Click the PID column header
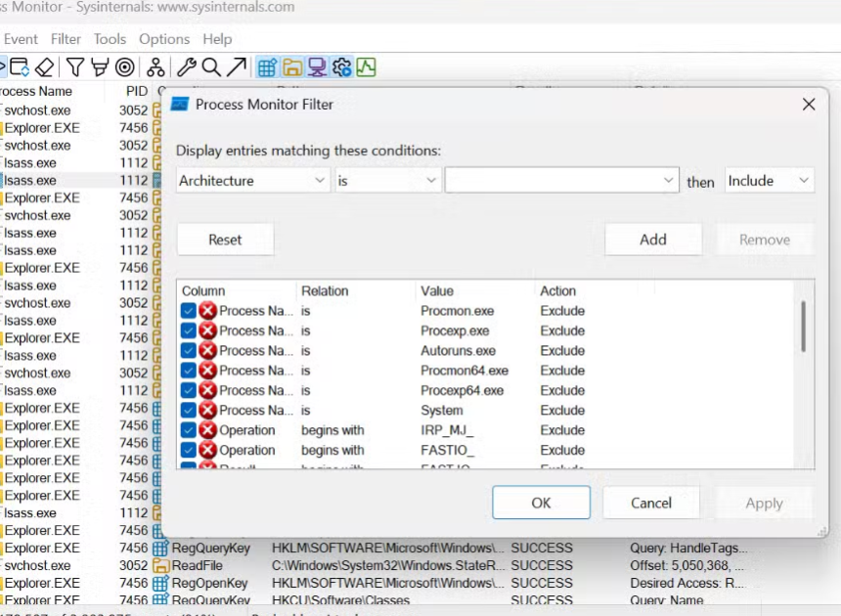The height and width of the screenshot is (616, 841). (136, 92)
